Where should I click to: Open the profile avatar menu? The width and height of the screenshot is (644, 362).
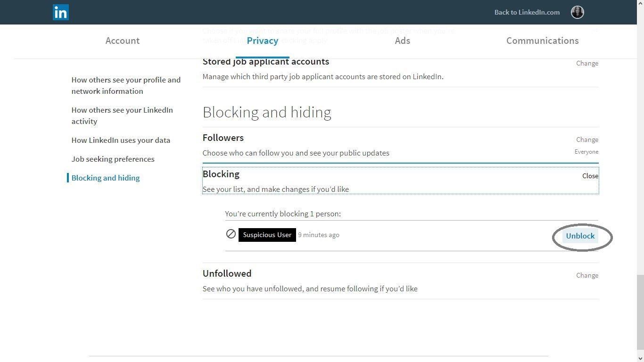pyautogui.click(x=578, y=12)
